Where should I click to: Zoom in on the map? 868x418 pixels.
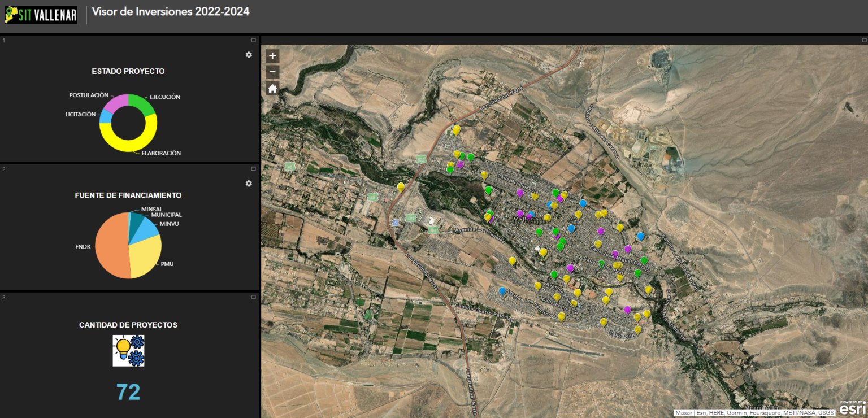(272, 56)
